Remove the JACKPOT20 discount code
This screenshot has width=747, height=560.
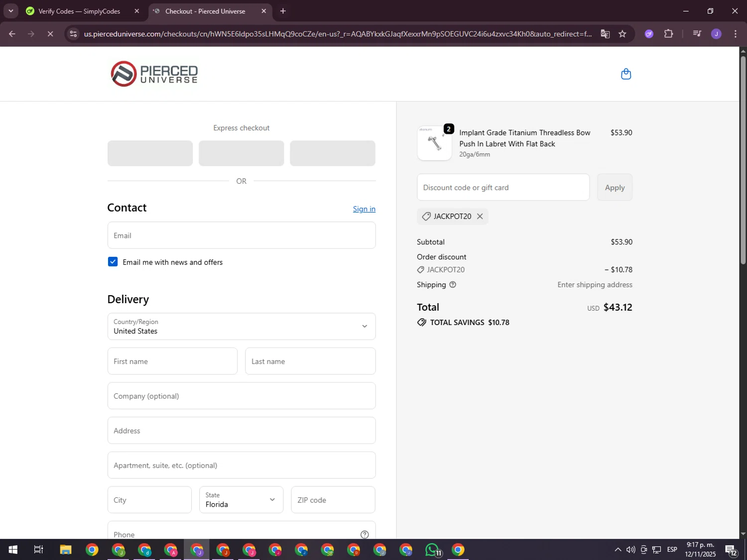pyautogui.click(x=480, y=216)
